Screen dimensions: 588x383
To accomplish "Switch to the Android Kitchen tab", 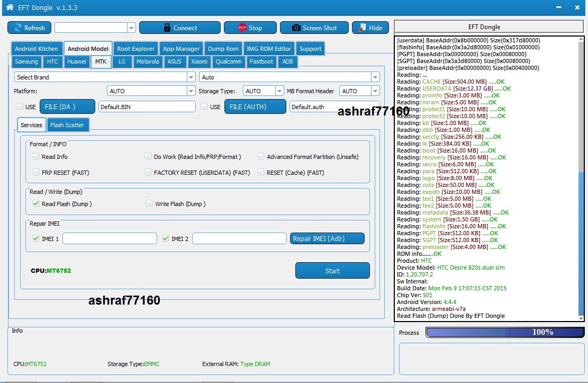I will 37,49.
